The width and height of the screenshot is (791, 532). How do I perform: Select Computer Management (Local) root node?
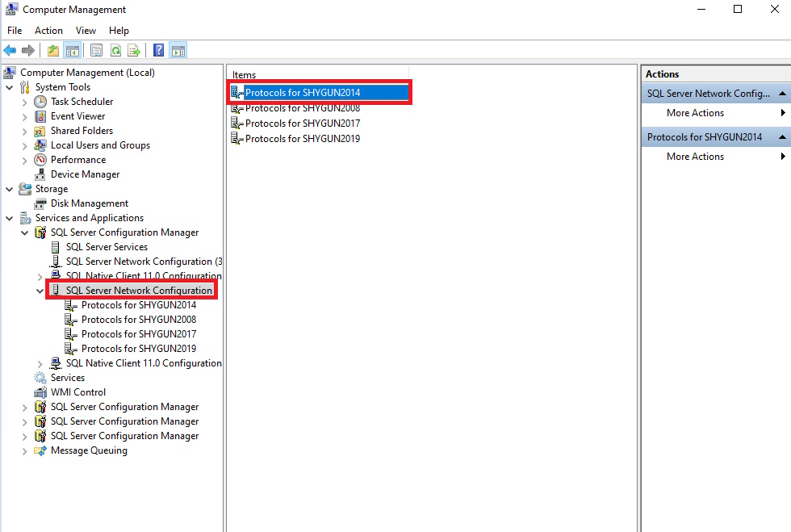click(x=87, y=73)
